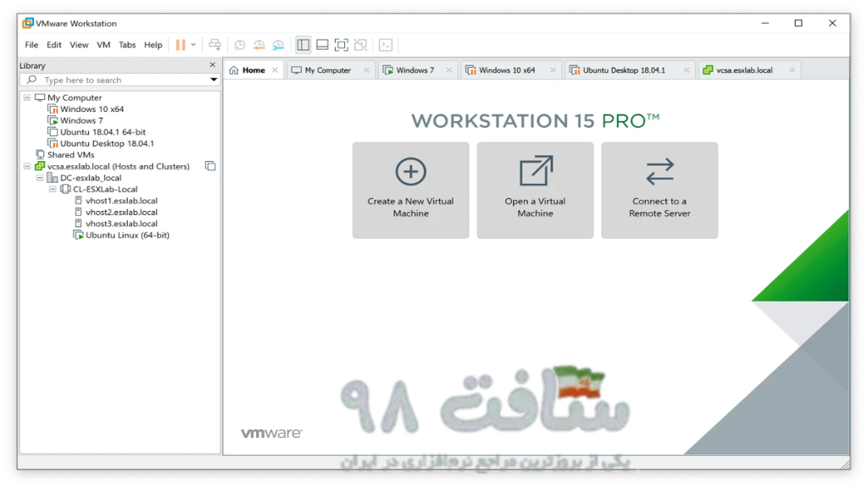Toggle the library sidebar view icon
Image resolution: width=868 pixels, height=488 pixels.
303,45
